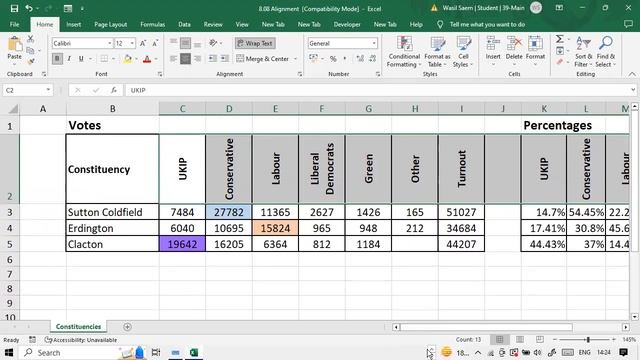Open the font color dropdown arrow
The height and width of the screenshot is (360, 640).
[x=156, y=59]
